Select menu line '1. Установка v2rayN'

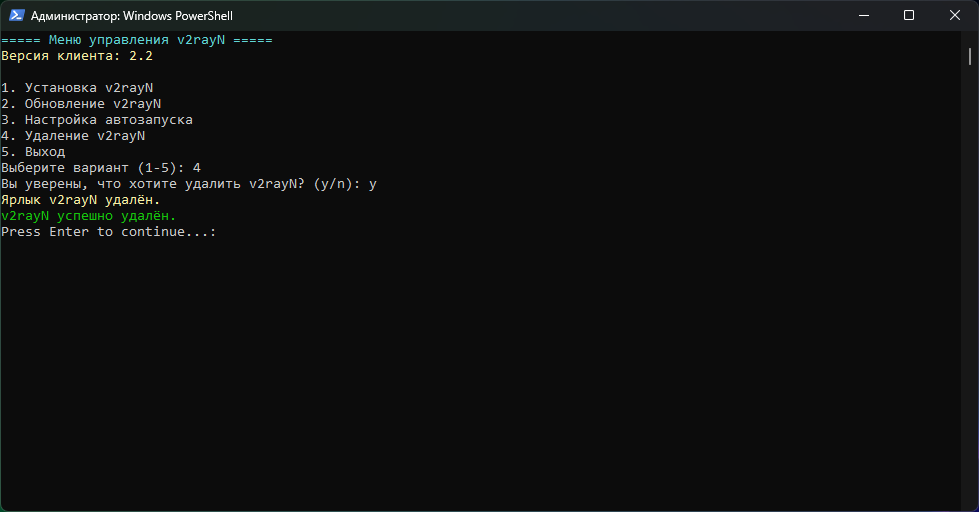[x=77, y=88]
